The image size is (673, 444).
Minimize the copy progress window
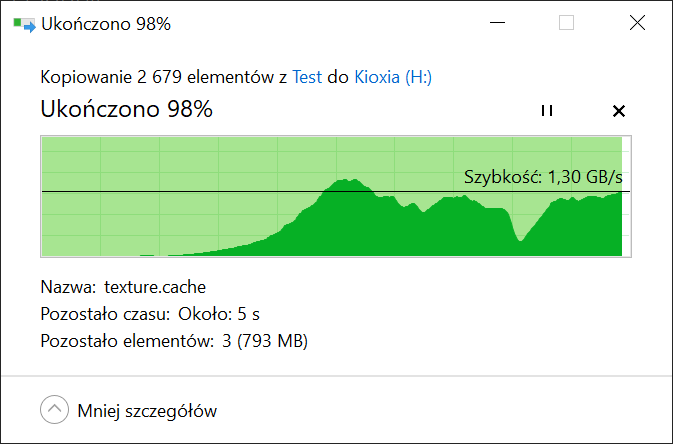click(x=497, y=23)
